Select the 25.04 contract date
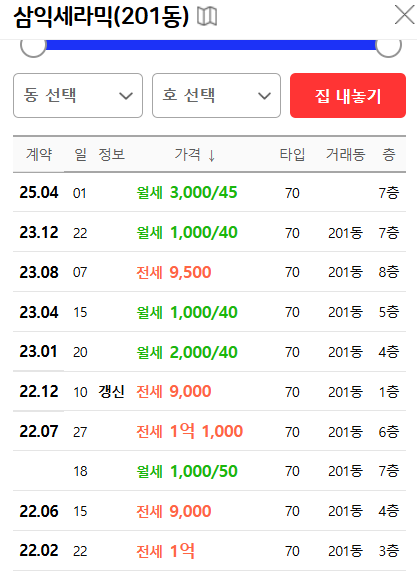This screenshot has width=417, height=571. pyautogui.click(x=39, y=192)
